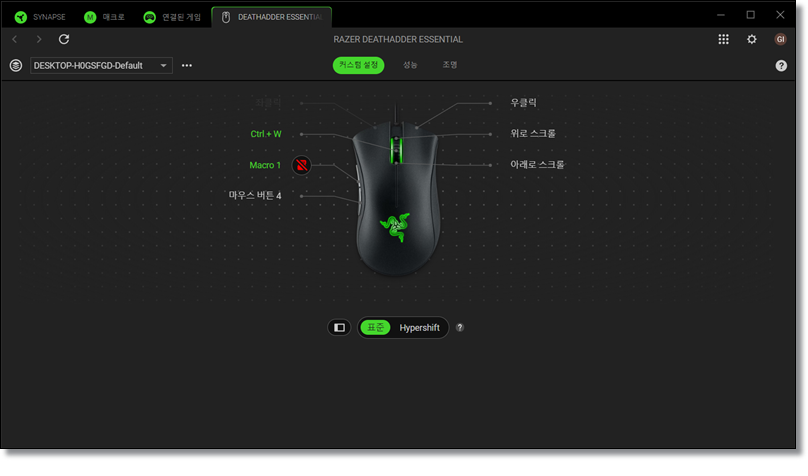Edit the Ctrl + W assignment
This screenshot has height=476, width=808.
click(x=266, y=134)
